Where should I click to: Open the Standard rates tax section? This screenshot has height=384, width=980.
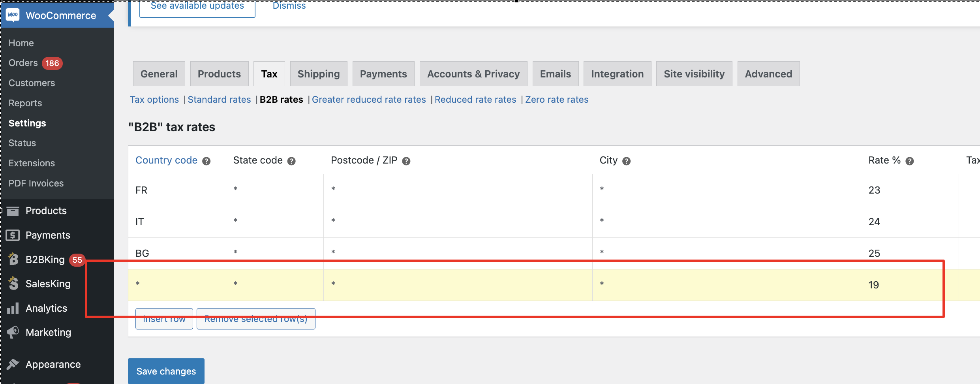(x=219, y=100)
